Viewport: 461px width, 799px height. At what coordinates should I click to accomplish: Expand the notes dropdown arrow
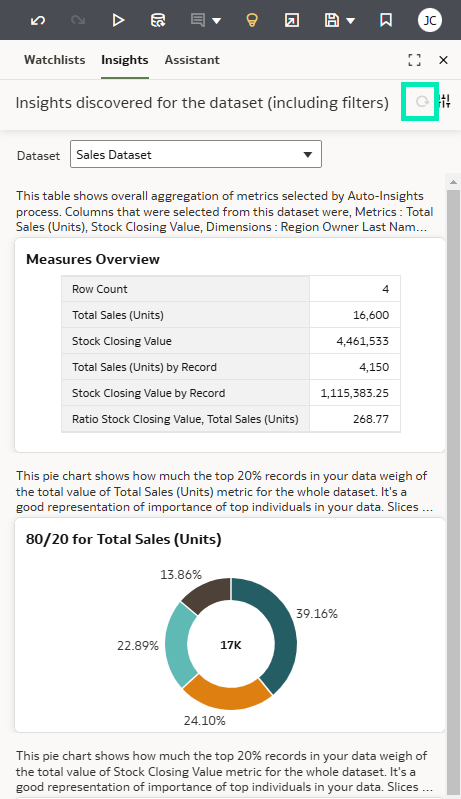pos(216,21)
